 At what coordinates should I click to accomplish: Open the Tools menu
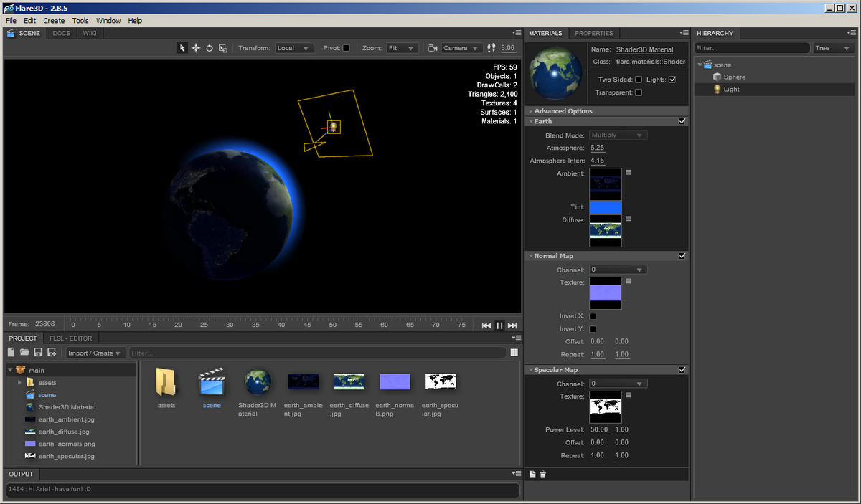tap(80, 21)
